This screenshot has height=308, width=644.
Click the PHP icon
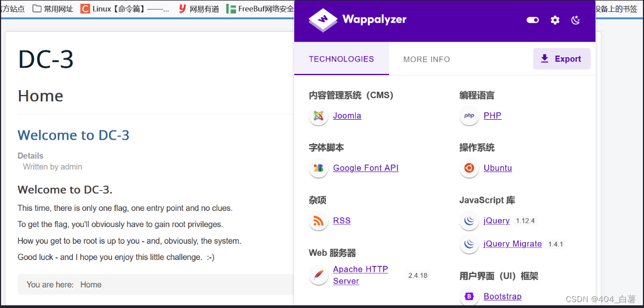[x=469, y=116]
